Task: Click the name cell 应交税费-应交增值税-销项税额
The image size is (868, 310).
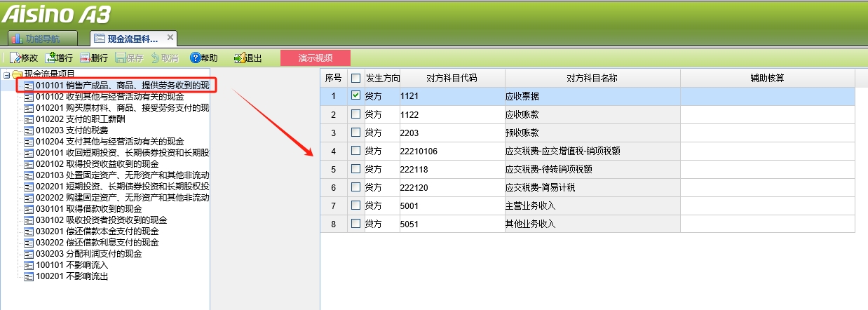Action: [592, 151]
